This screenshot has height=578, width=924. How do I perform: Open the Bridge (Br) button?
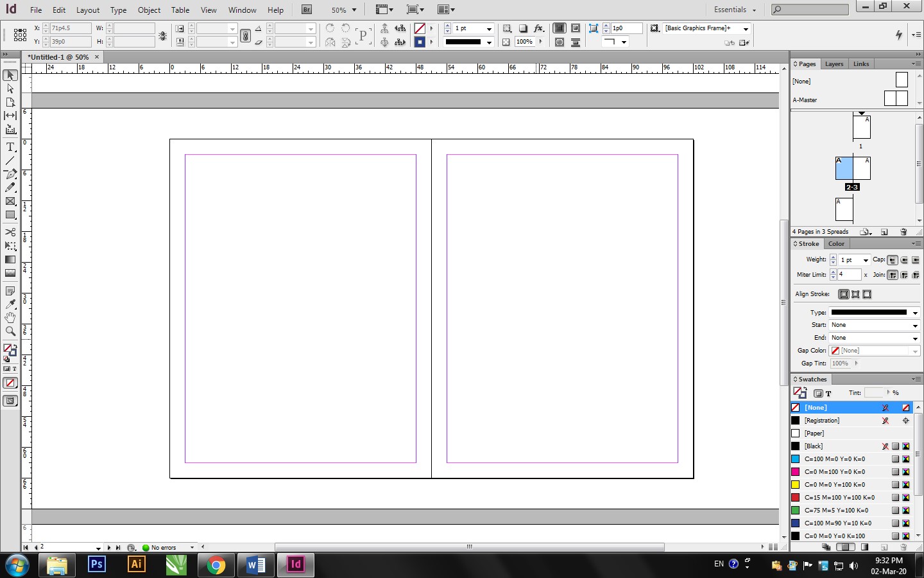tap(307, 10)
